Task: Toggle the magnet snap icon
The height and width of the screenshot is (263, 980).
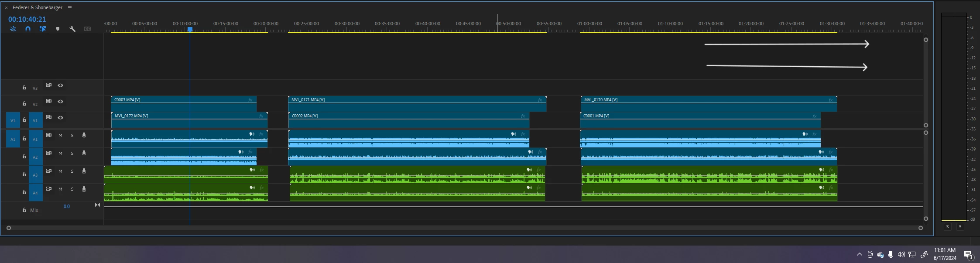Action: tap(28, 29)
